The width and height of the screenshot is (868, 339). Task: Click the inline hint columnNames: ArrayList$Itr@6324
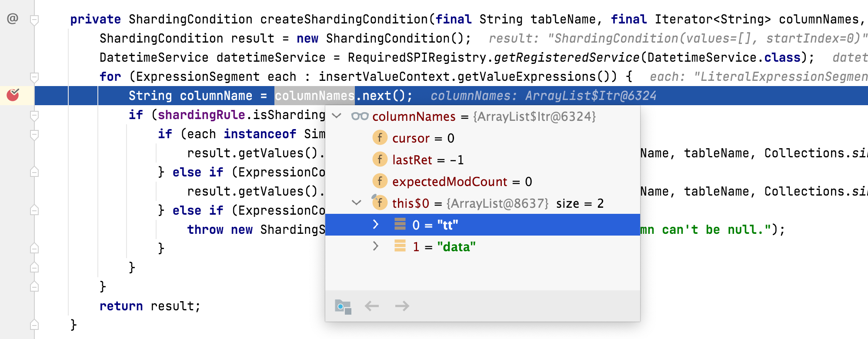(x=544, y=96)
